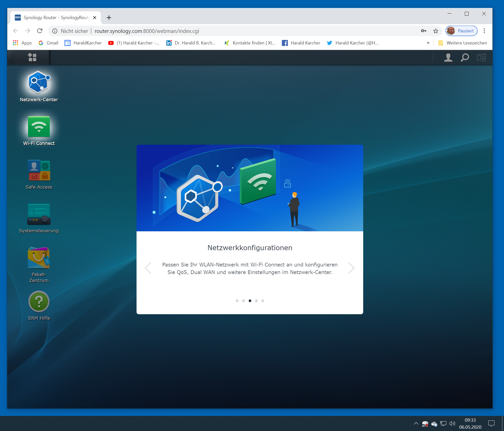The width and height of the screenshot is (504, 431).
Task: Open SRM Hilfe help icon
Action: [x=39, y=301]
